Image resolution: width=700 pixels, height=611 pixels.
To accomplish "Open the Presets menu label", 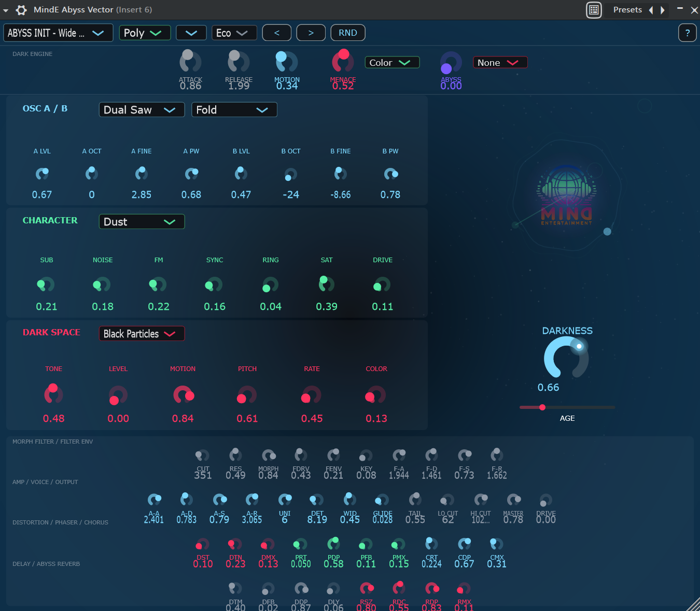I will click(x=627, y=10).
